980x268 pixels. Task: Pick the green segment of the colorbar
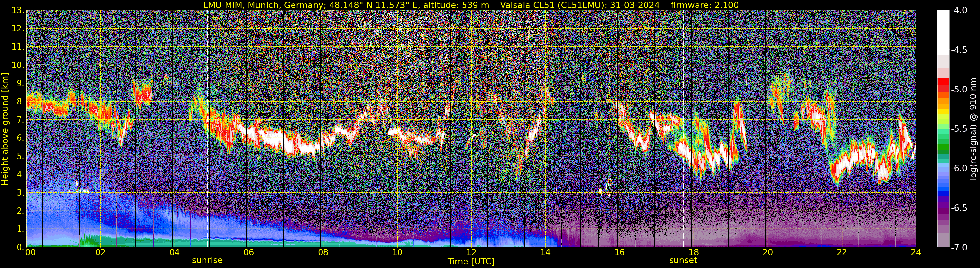(x=943, y=147)
